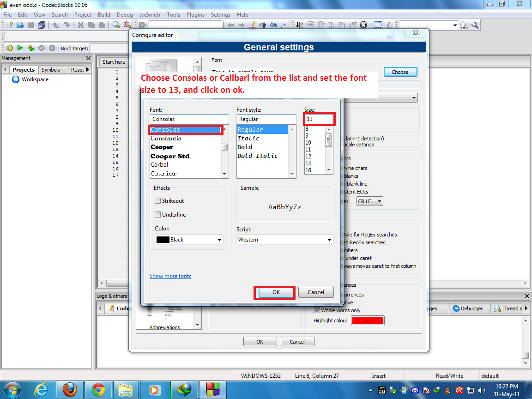Open the CR LF end-of-line dropdown
Viewport: 532px width, 399px height.
click(x=370, y=201)
